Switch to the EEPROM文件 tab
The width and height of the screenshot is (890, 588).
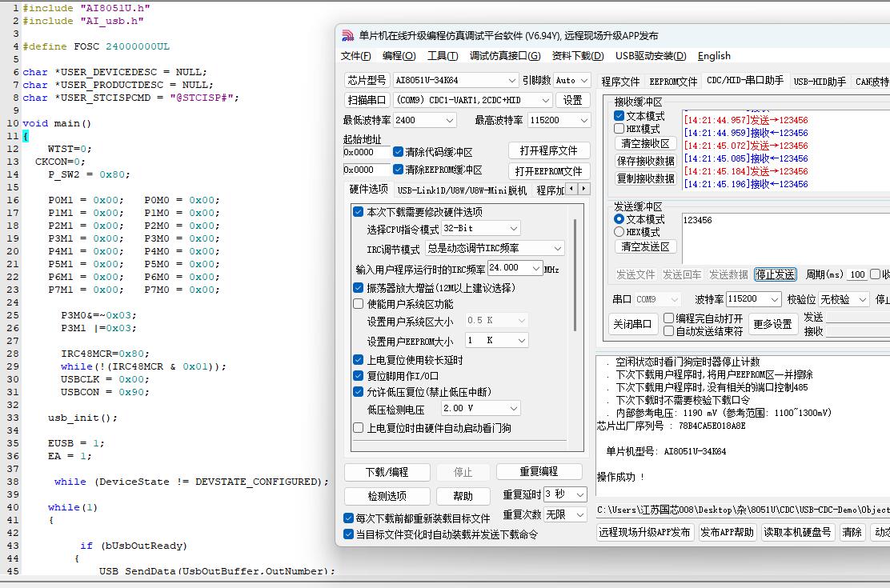pyautogui.click(x=673, y=81)
